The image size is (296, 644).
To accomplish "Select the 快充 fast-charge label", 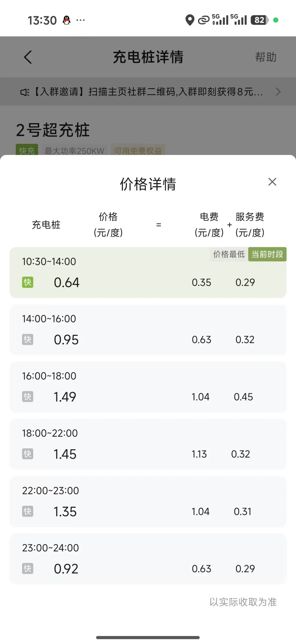I will point(27,150).
